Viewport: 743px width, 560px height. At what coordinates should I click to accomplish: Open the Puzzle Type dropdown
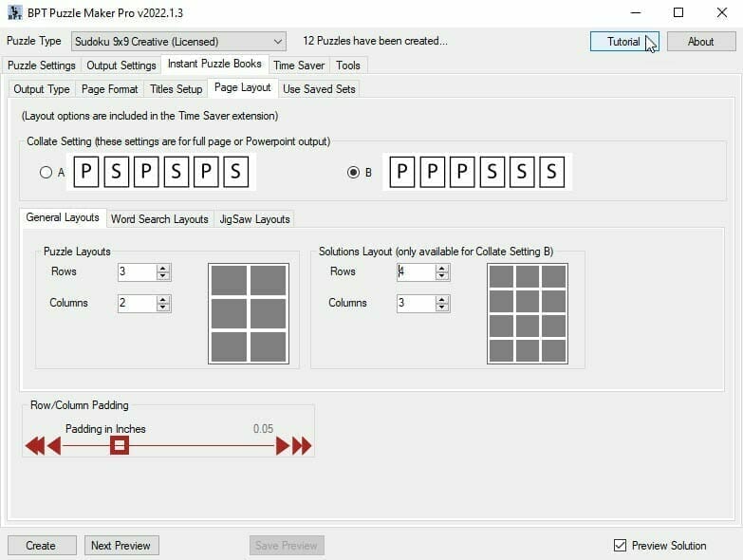(x=178, y=41)
